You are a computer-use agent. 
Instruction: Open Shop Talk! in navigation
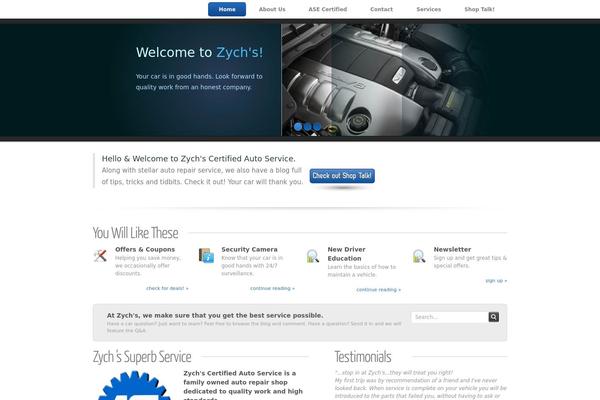pos(479,9)
